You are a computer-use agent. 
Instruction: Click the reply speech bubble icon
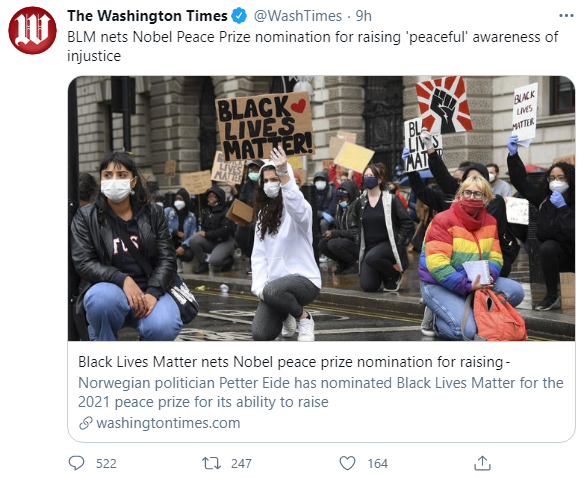77,463
